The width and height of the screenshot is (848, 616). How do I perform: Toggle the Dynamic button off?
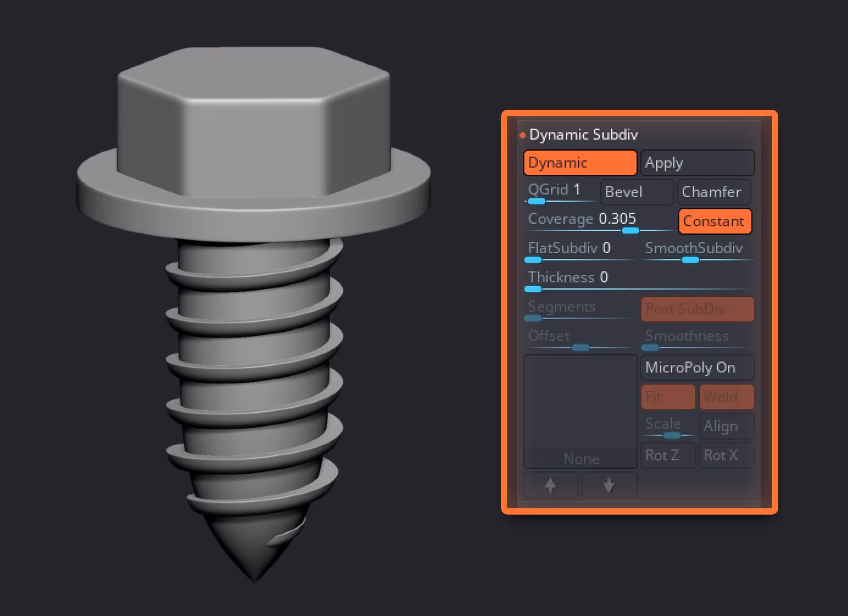point(580,163)
